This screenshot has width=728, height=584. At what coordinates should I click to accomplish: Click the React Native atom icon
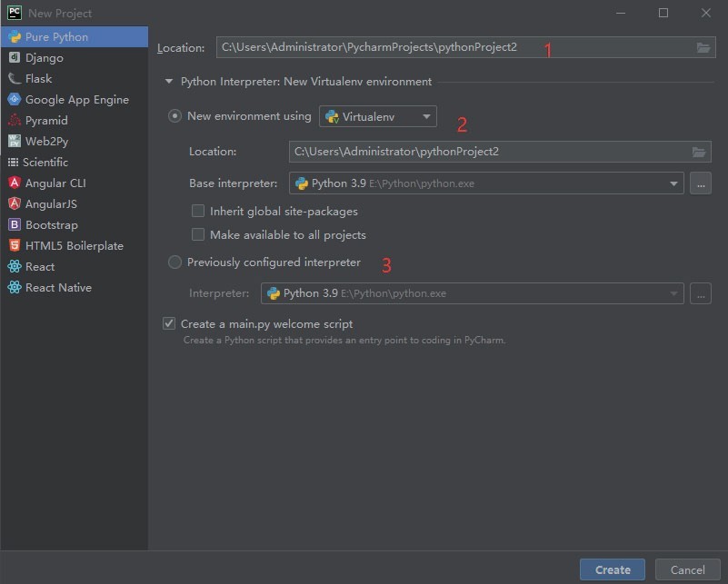[15, 287]
